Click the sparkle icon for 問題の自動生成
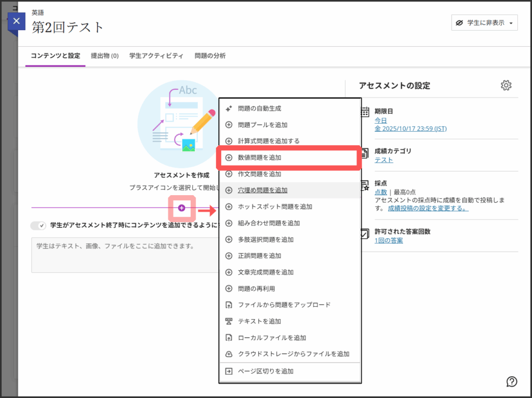Screen dimensions: 532x398 (228, 108)
